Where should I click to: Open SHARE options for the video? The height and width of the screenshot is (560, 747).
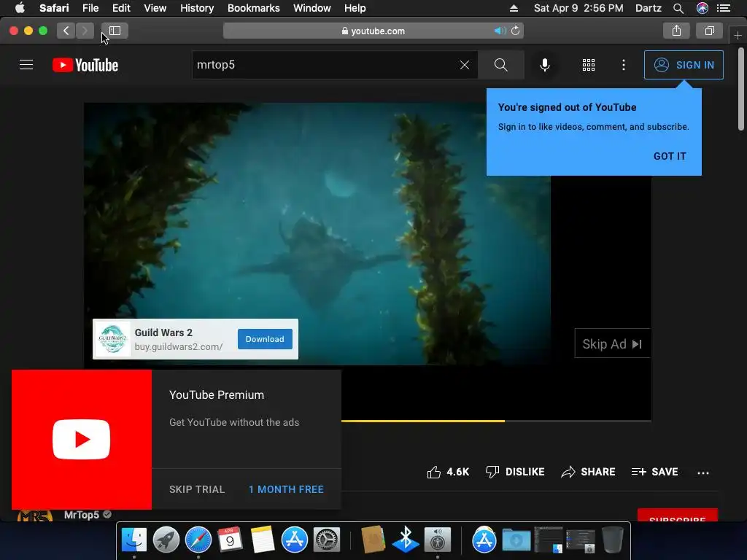pyautogui.click(x=588, y=472)
